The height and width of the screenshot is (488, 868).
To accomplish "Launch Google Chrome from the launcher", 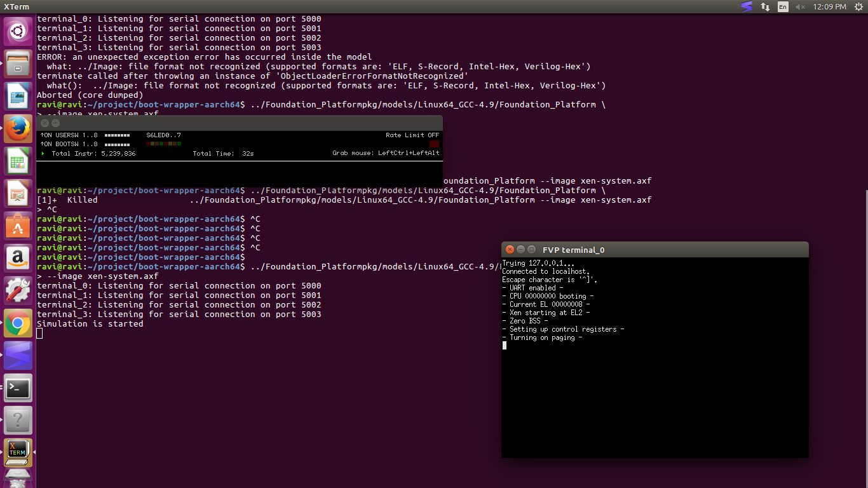I will pyautogui.click(x=18, y=323).
